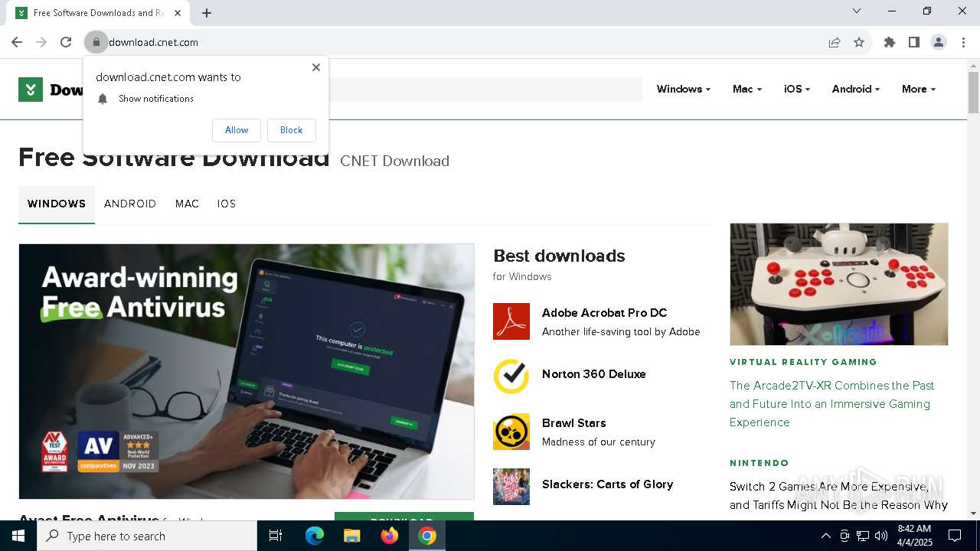Open the network tray icon
Image resolution: width=980 pixels, height=551 pixels.
pyautogui.click(x=863, y=536)
